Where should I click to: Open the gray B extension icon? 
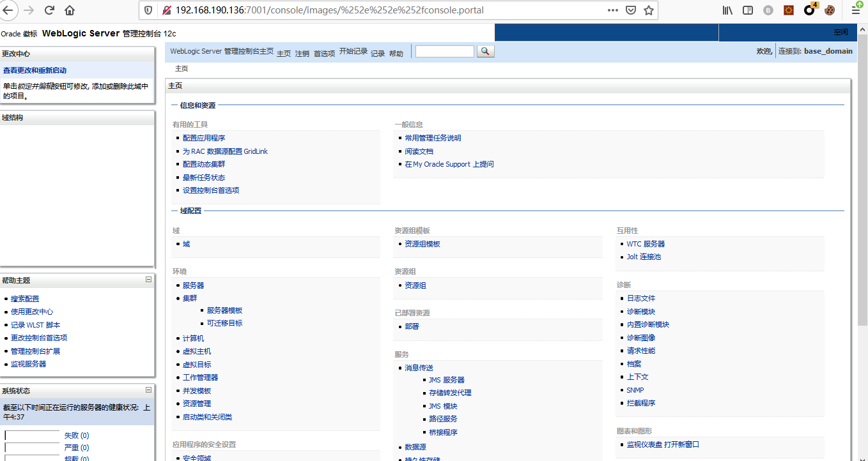click(768, 10)
